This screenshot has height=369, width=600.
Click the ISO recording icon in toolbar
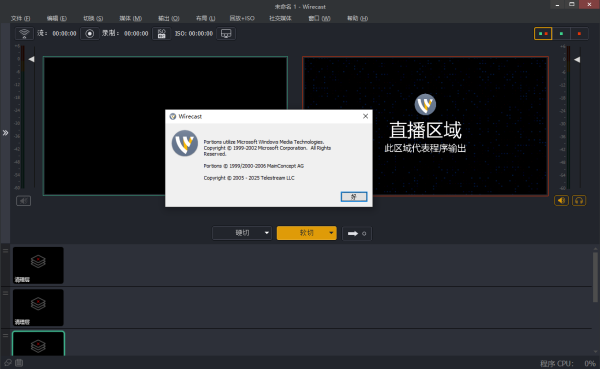point(161,34)
